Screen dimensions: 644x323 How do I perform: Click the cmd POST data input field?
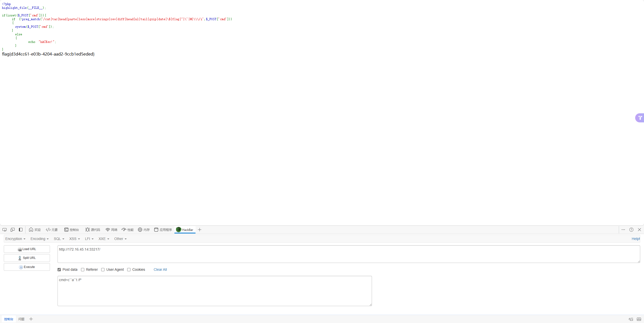click(x=215, y=290)
